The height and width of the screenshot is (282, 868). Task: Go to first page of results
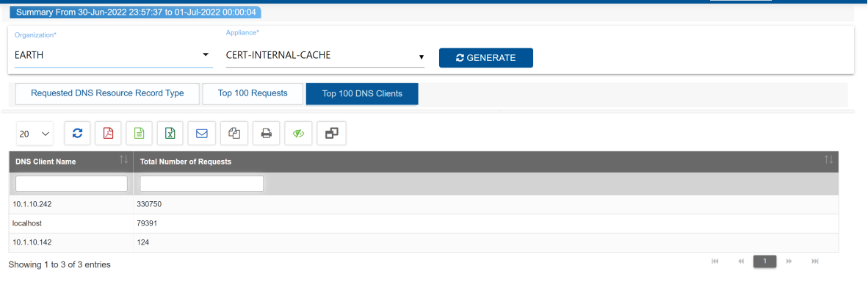point(715,261)
